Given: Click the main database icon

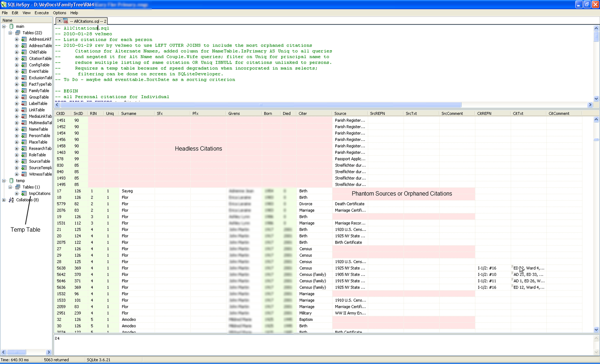Looking at the screenshot, I should (11, 26).
